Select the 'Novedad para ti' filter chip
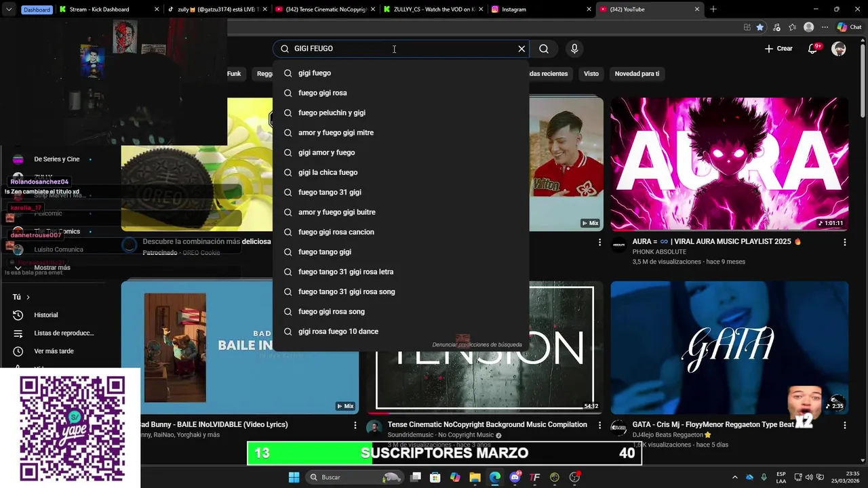The height and width of the screenshot is (488, 868). (637, 73)
